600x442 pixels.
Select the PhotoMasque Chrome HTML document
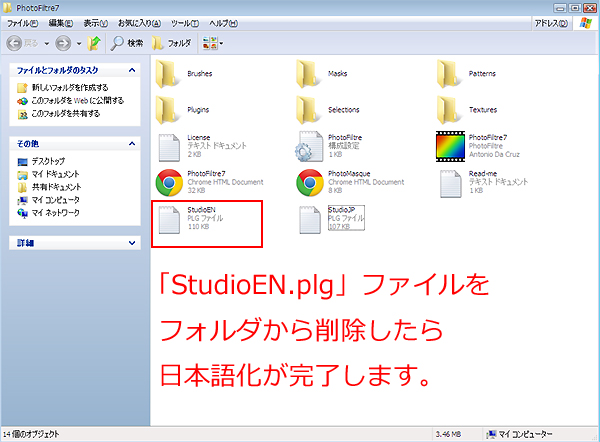(x=310, y=183)
